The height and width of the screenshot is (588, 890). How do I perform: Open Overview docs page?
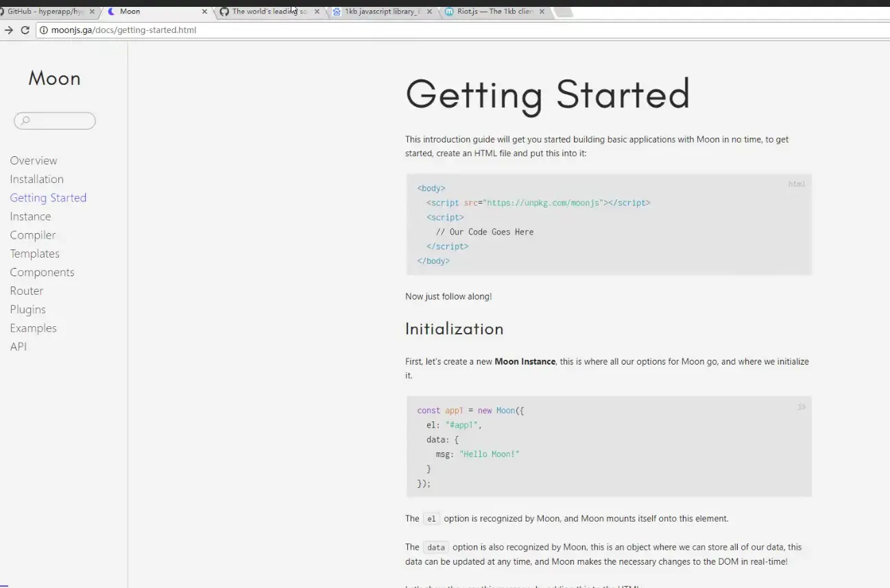(34, 160)
